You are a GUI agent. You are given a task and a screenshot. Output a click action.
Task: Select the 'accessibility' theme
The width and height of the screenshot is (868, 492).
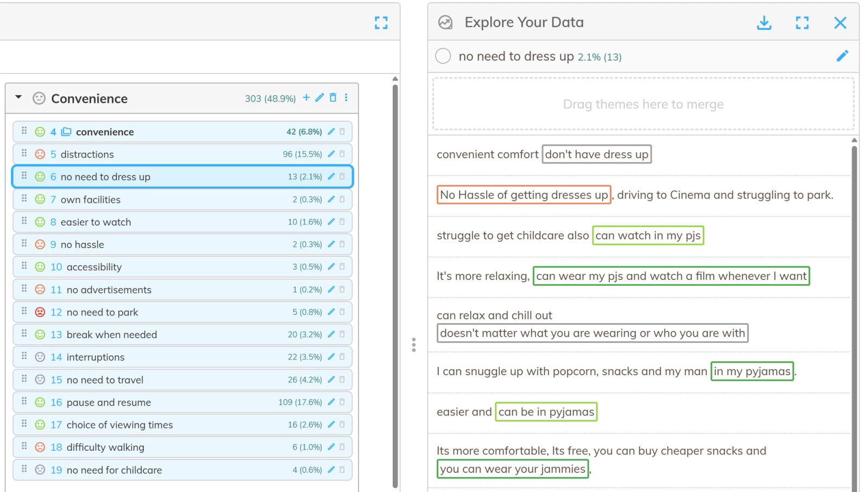point(182,267)
